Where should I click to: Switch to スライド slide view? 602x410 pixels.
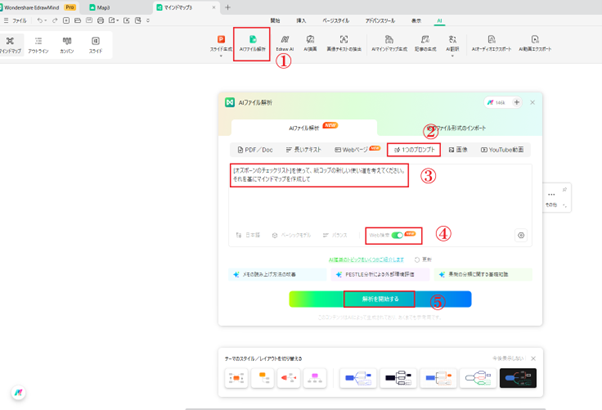[x=96, y=45]
